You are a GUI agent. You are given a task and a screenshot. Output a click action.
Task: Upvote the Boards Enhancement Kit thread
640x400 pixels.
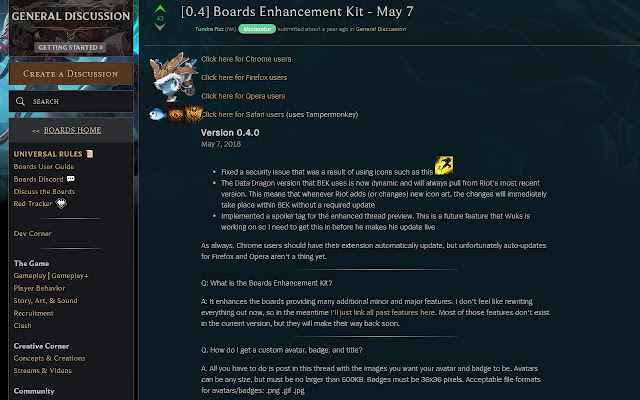pyautogui.click(x=160, y=9)
